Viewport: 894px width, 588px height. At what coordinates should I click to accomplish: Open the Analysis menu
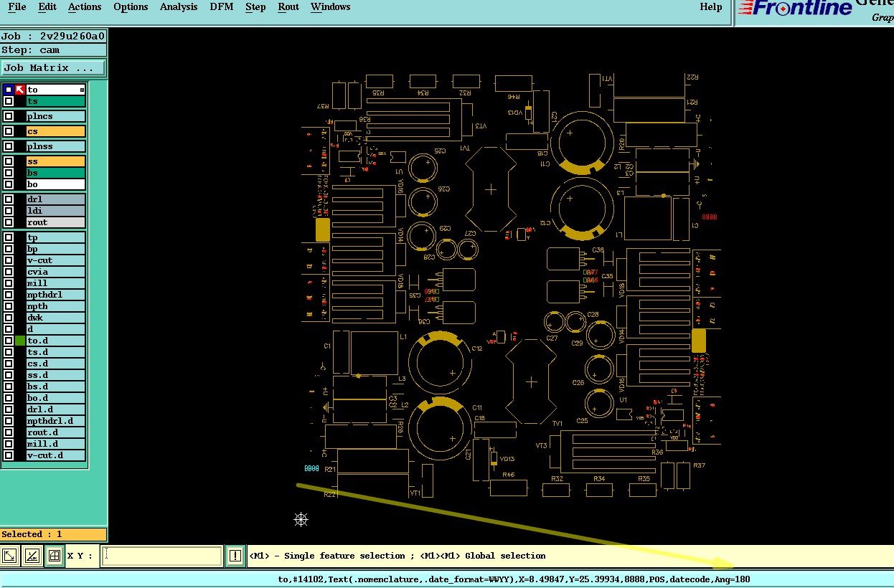click(x=179, y=7)
